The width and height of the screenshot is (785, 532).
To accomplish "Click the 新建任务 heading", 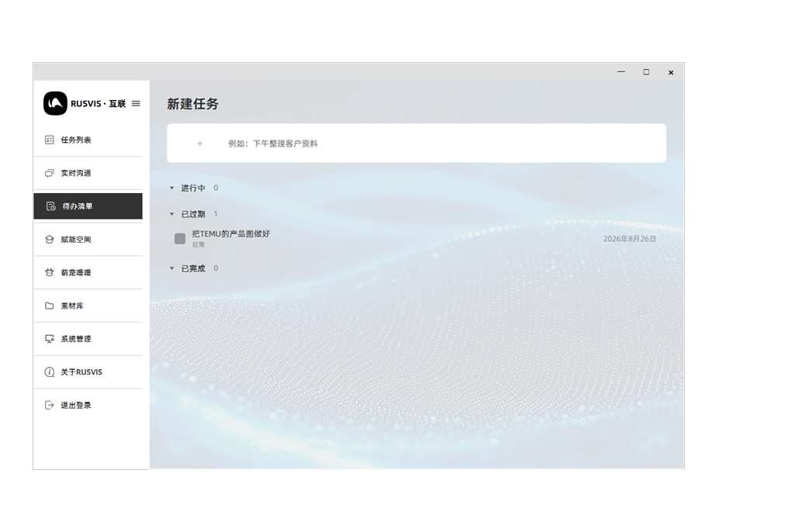I will (x=192, y=104).
